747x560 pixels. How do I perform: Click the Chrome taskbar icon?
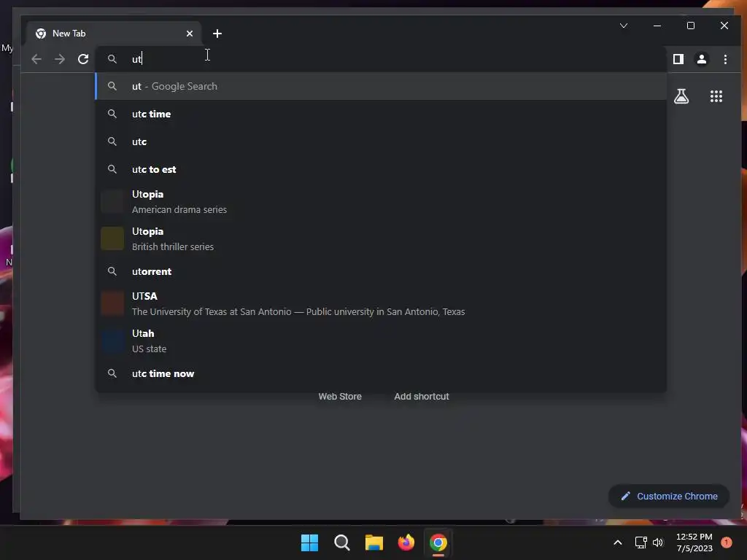click(438, 542)
